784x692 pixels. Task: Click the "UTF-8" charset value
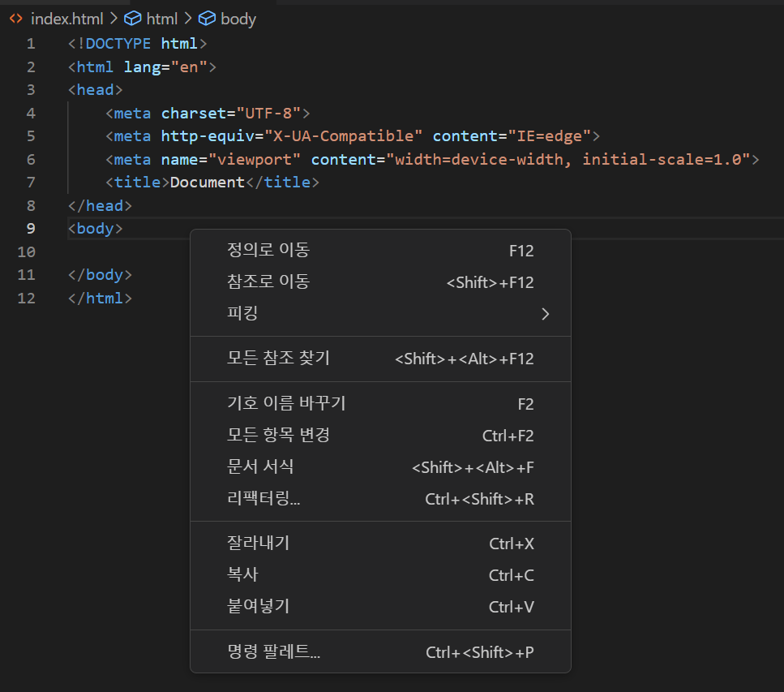click(x=268, y=114)
